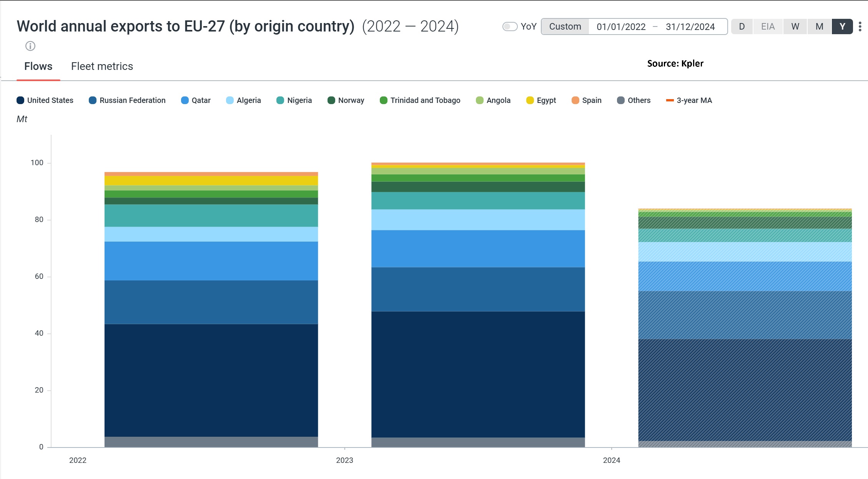868x479 pixels.
Task: Select the EIA granularity option
Action: point(768,27)
